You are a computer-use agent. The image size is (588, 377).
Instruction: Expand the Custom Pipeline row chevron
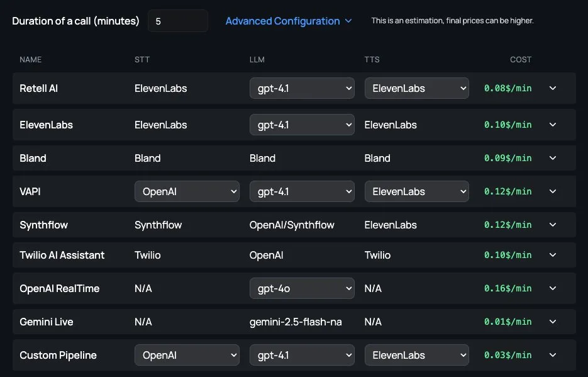[x=553, y=355]
